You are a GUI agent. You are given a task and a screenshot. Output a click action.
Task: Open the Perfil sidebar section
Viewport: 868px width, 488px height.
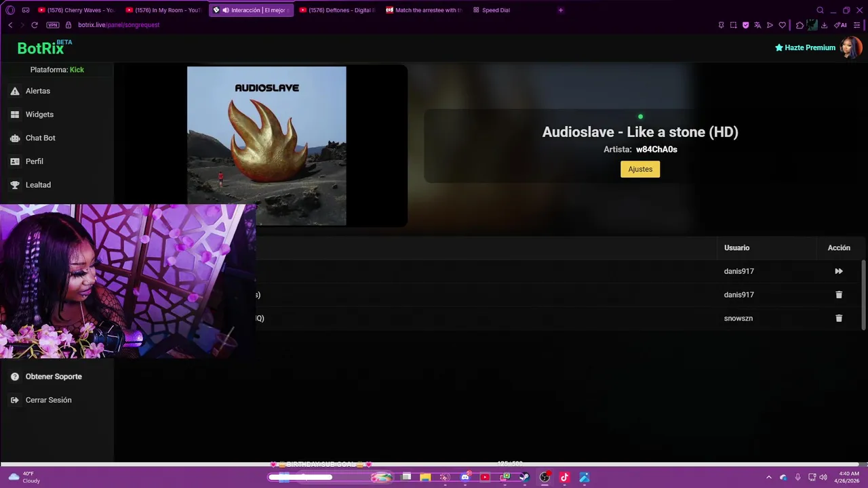pyautogui.click(x=34, y=161)
